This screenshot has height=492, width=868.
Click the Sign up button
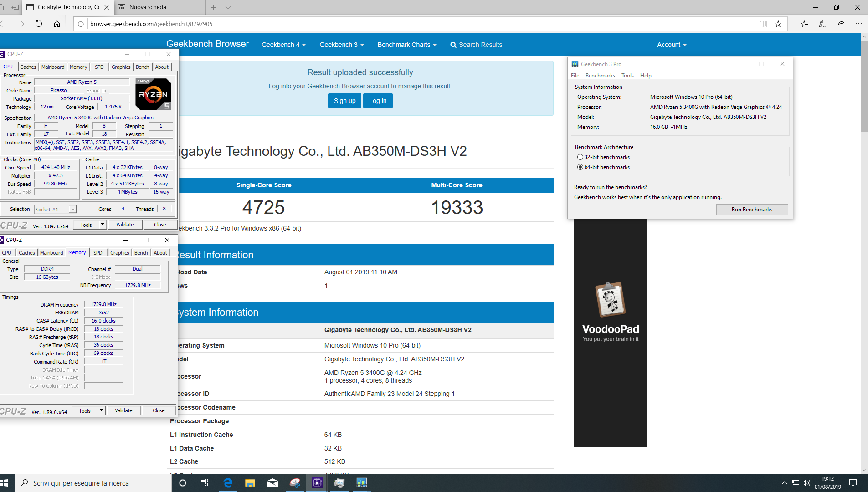344,101
